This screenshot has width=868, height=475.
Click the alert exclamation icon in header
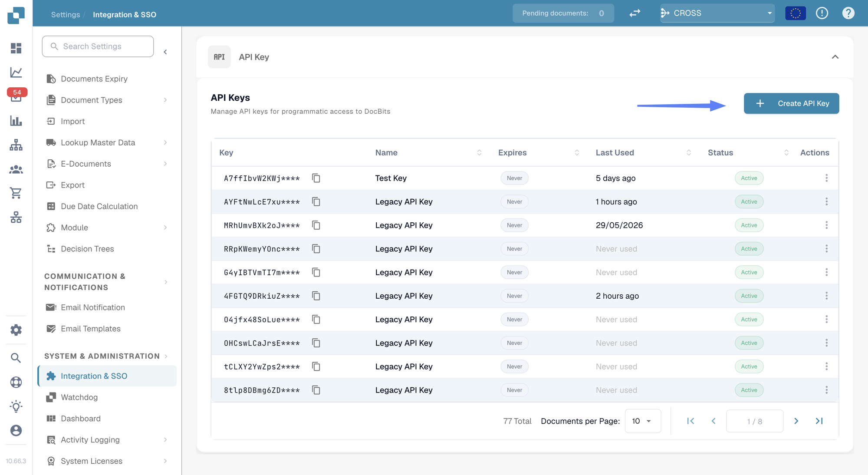click(x=822, y=13)
